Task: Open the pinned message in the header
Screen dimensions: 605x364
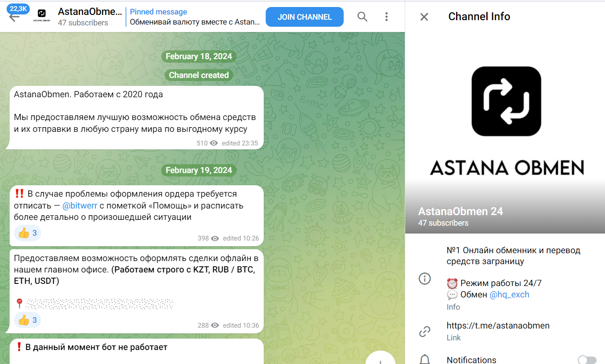Action: (x=195, y=17)
